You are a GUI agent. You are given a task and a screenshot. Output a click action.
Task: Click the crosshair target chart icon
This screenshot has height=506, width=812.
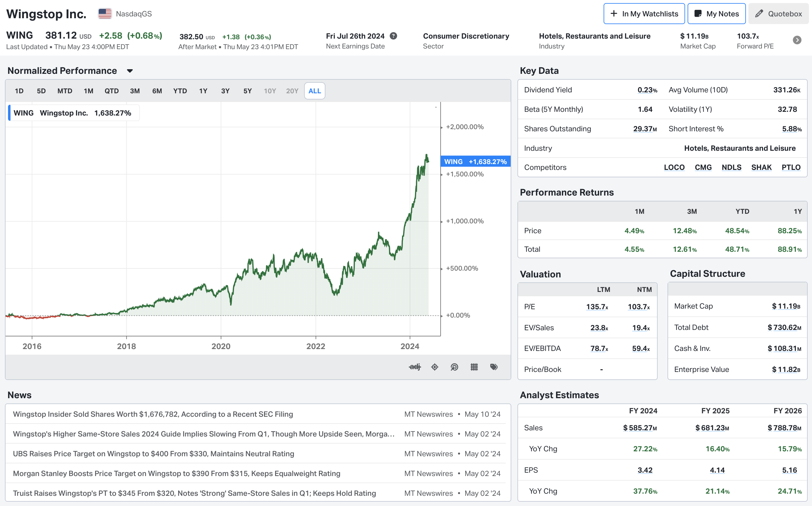(434, 367)
